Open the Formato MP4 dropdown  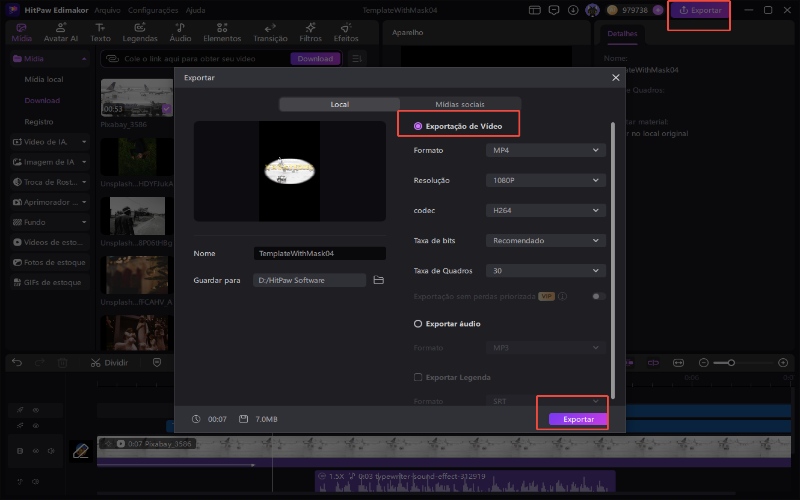point(545,150)
